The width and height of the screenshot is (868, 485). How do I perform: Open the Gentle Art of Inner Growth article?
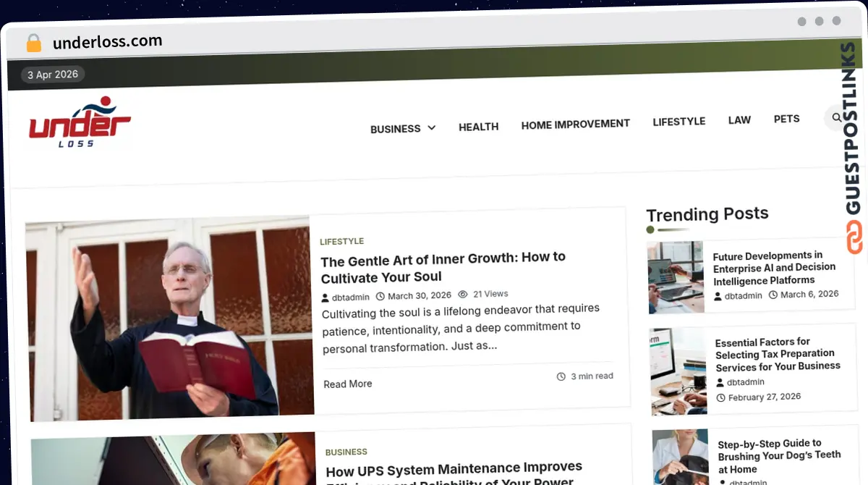pyautogui.click(x=443, y=267)
